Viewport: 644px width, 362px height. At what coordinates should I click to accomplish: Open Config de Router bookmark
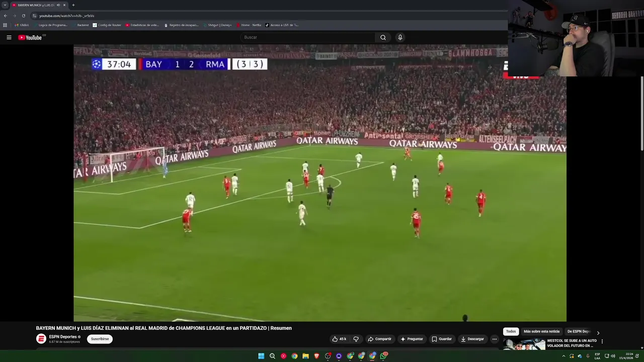107,25
